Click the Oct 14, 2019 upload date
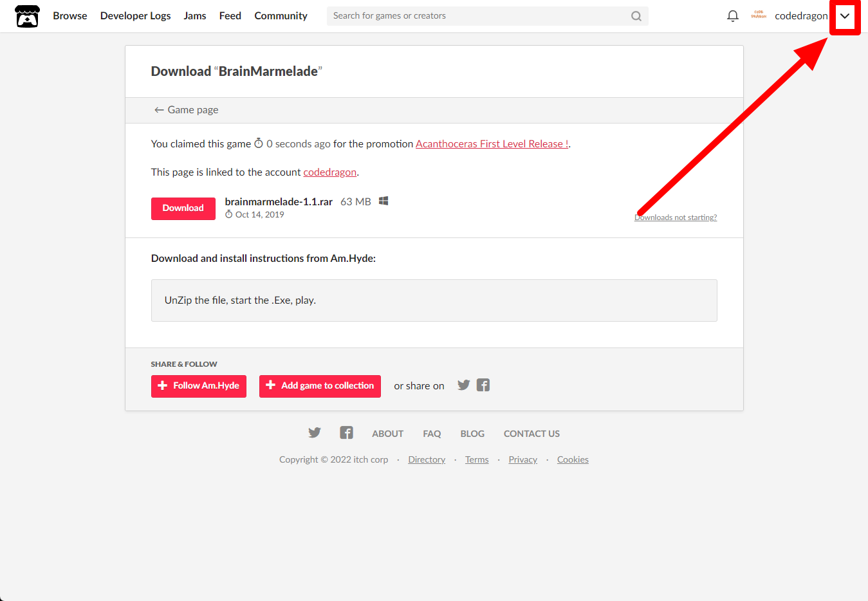The image size is (868, 601). 259,215
